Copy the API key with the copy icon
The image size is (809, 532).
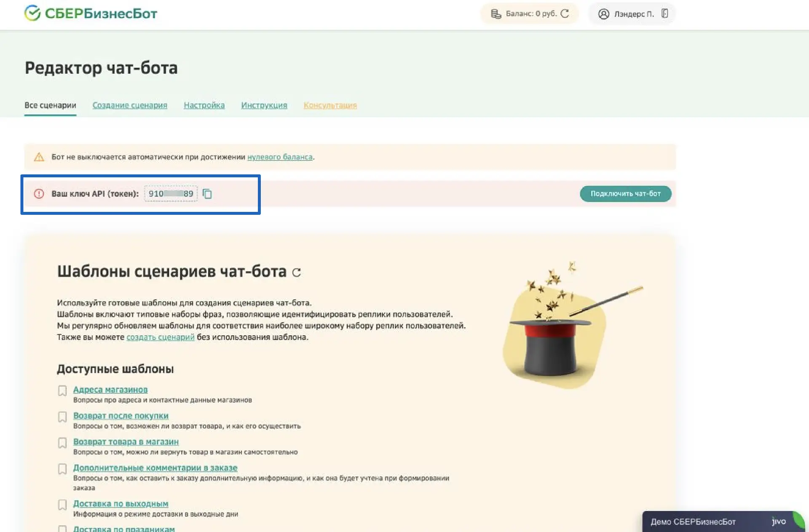[207, 194]
